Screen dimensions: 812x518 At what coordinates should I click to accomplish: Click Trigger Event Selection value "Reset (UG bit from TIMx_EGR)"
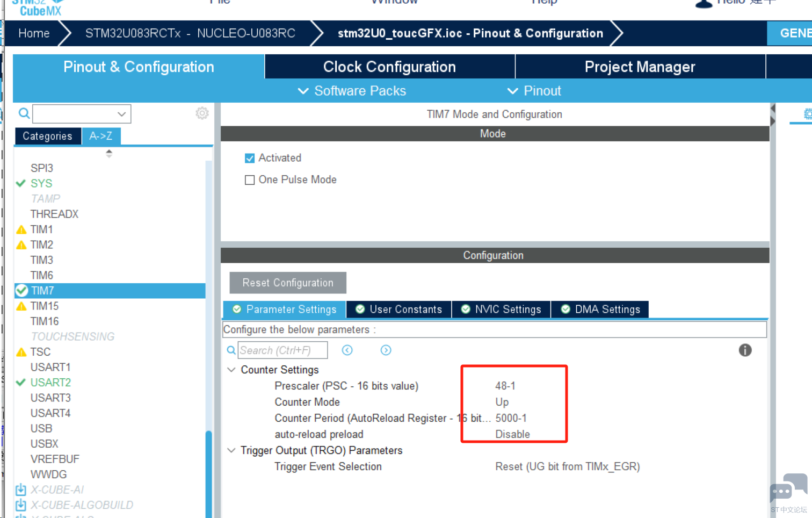[x=568, y=466]
